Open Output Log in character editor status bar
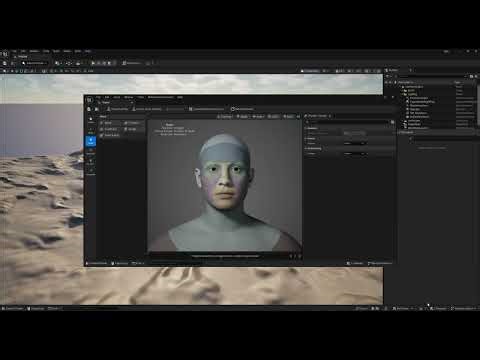The image size is (480, 360). [x=120, y=263]
